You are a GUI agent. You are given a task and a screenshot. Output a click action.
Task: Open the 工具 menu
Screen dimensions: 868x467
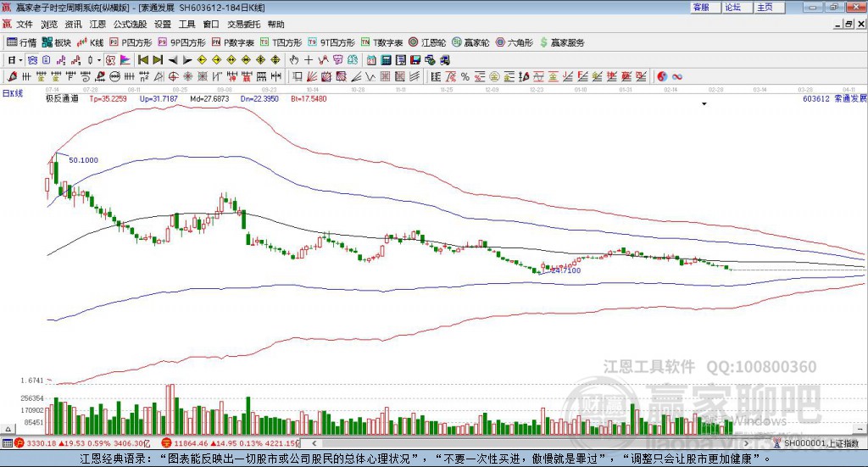[186, 25]
